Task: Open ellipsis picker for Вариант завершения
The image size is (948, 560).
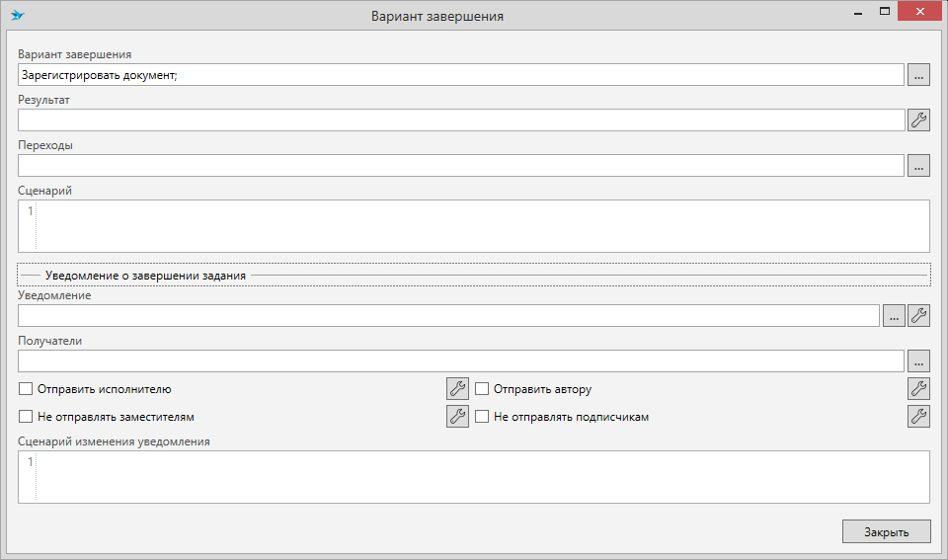Action: coord(918,75)
